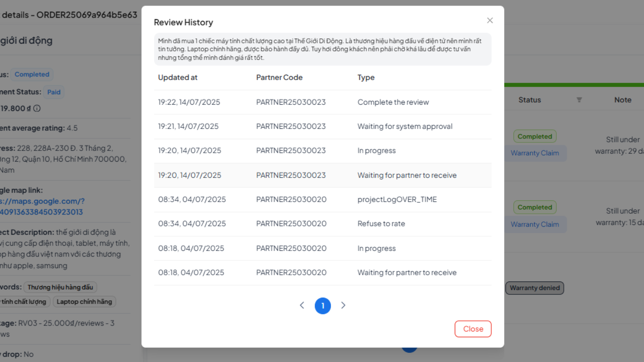Select keyword tag Thương hiệu hàng đầu
The width and height of the screenshot is (644, 362).
coord(60,287)
